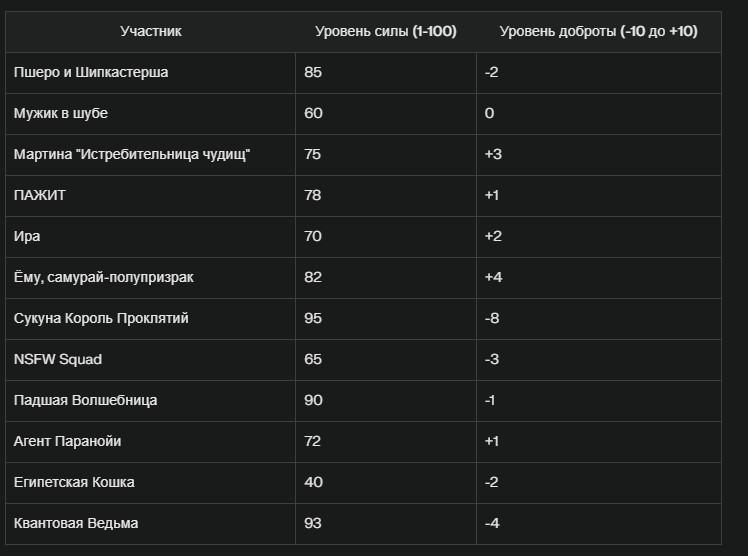The height and width of the screenshot is (556, 748).
Task: Click the 'Квантовая Ведьма' name cell
Action: [x=150, y=524]
